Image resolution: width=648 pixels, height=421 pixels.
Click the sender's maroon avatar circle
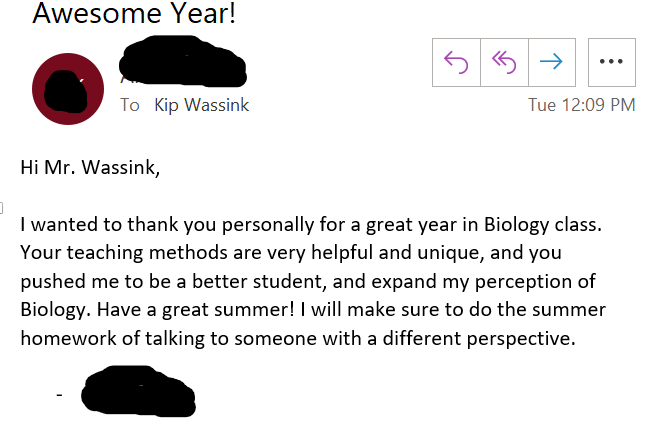coord(68,89)
